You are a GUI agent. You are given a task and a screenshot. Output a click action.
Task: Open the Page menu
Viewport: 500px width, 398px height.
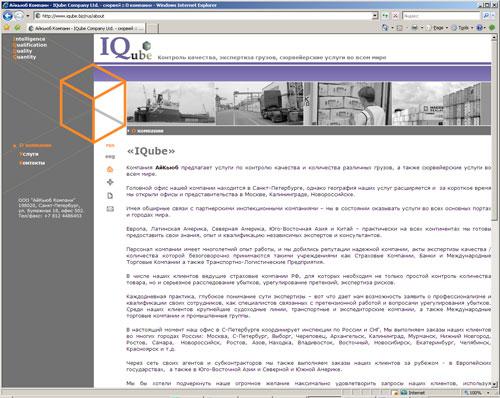[438, 28]
